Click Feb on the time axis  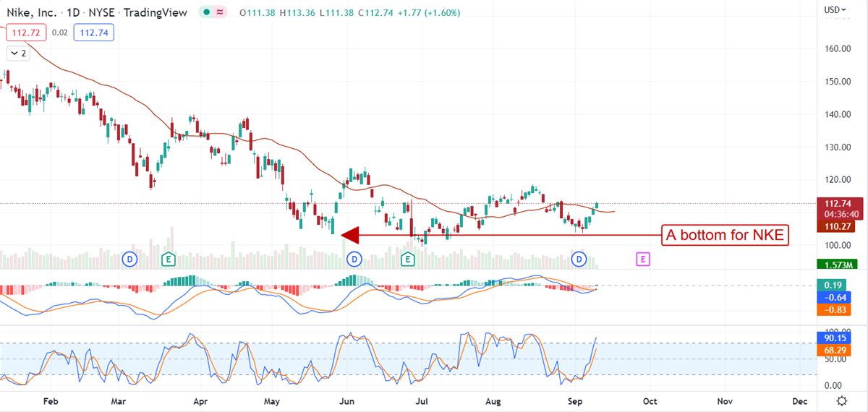(50, 401)
